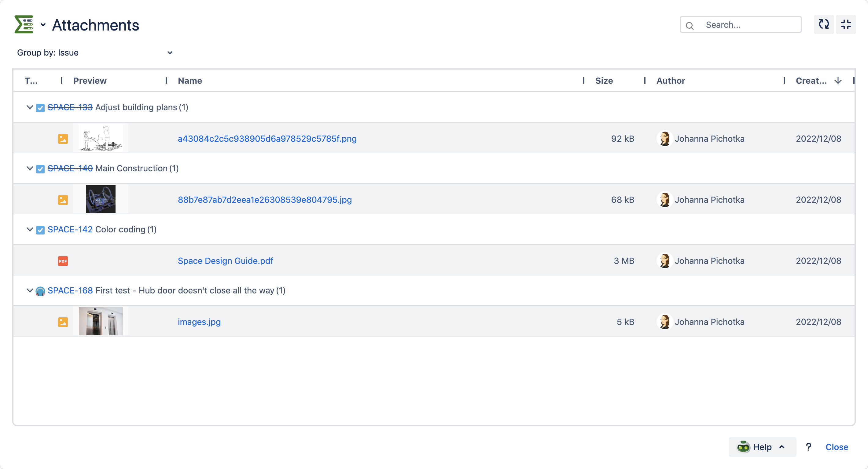Click the question mark help icon
Screen dimensions: 868x469
tap(809, 447)
